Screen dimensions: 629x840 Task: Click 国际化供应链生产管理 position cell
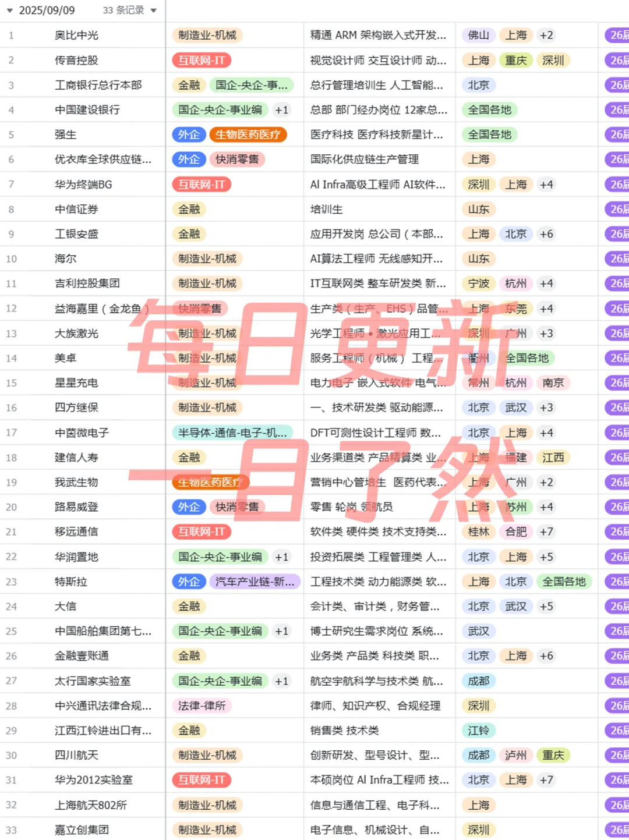[x=365, y=160]
